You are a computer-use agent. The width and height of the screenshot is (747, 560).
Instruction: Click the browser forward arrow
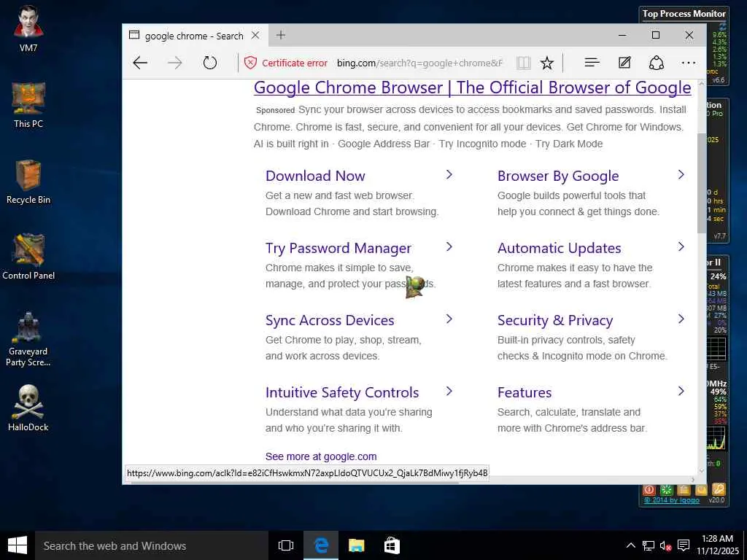[x=175, y=63]
